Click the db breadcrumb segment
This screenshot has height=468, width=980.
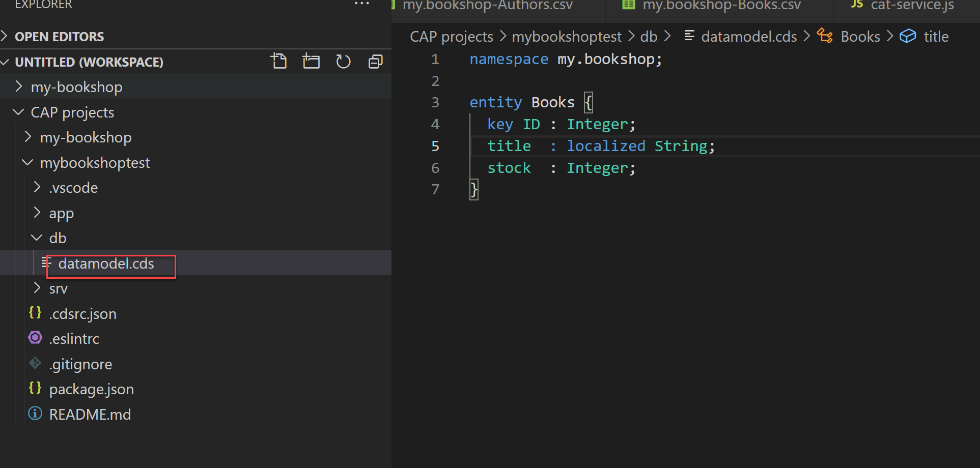point(649,37)
